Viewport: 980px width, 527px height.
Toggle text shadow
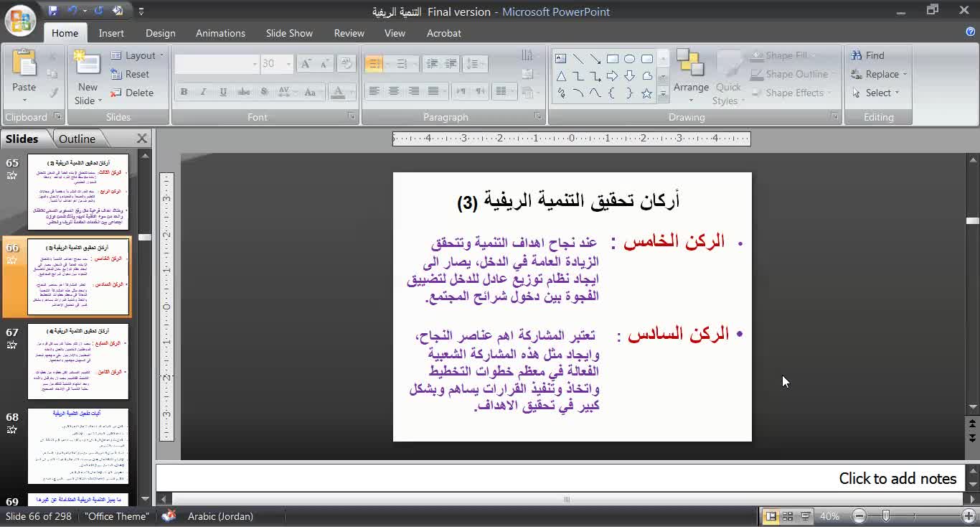(x=264, y=92)
